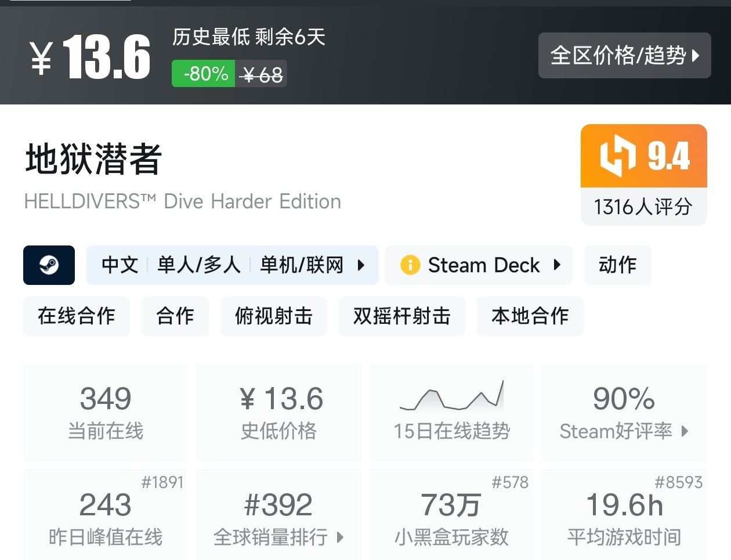
Task: Open the Steam好评率 details arrow
Action: 685,431
